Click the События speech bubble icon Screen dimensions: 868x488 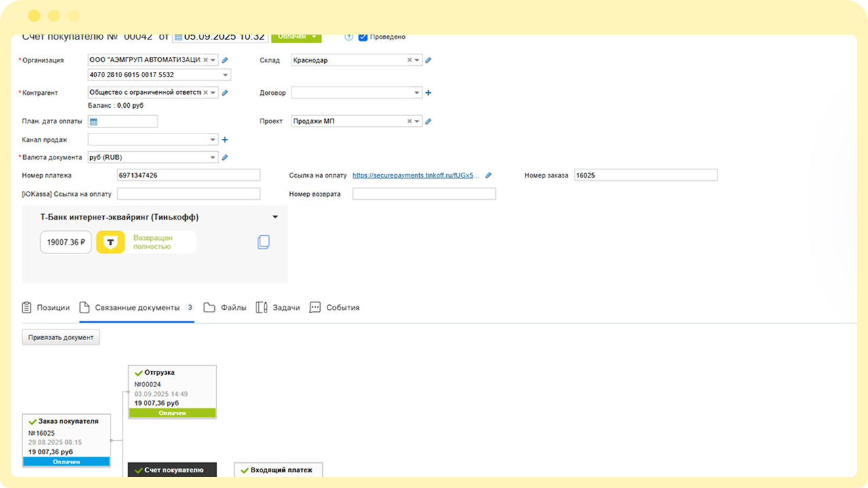(x=315, y=307)
